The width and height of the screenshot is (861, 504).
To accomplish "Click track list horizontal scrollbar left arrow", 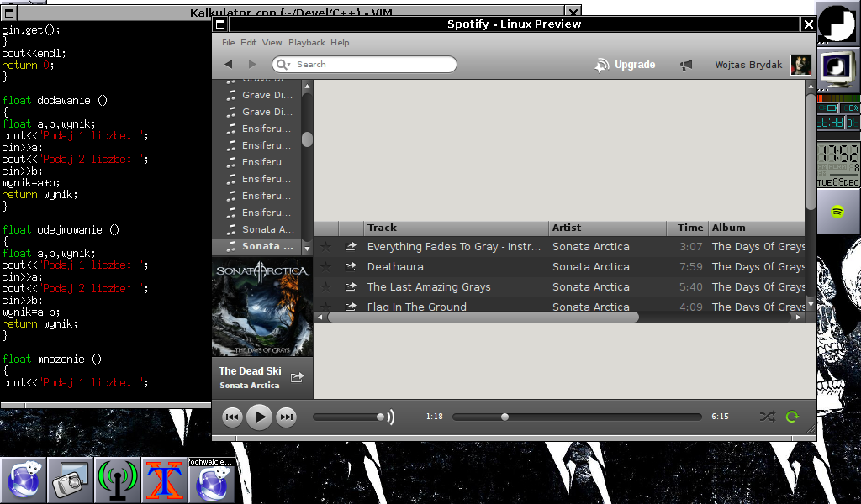I will tap(320, 317).
